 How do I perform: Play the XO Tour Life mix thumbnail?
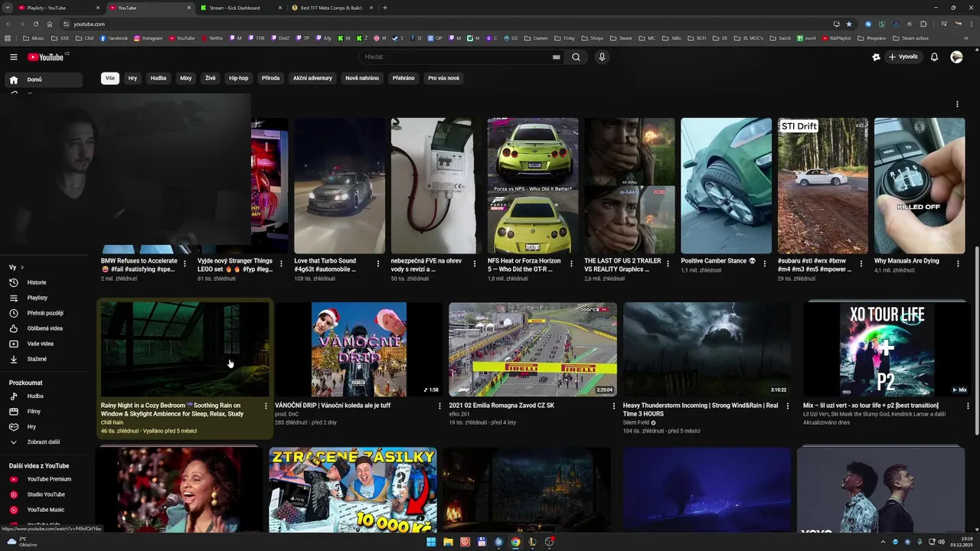point(887,349)
